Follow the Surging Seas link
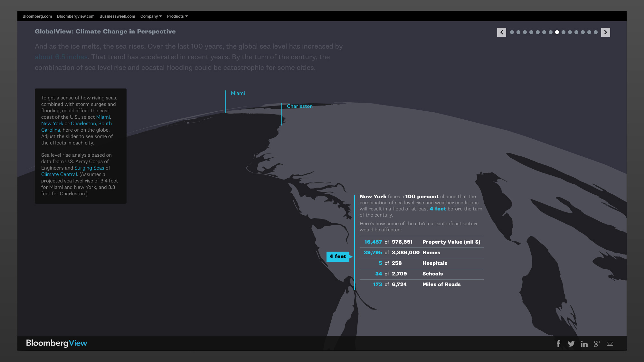 [89, 168]
